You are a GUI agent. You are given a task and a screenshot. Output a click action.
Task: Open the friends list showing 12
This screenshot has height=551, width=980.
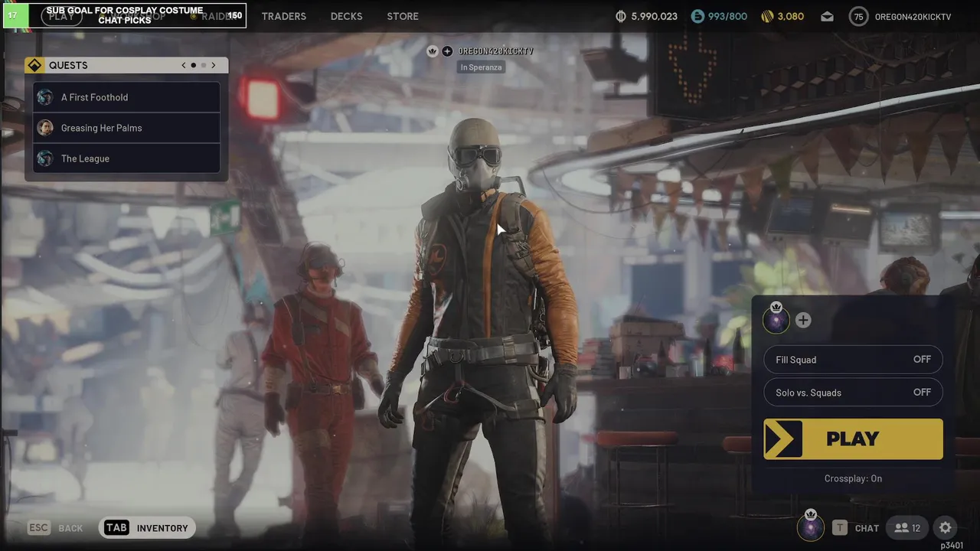907,528
